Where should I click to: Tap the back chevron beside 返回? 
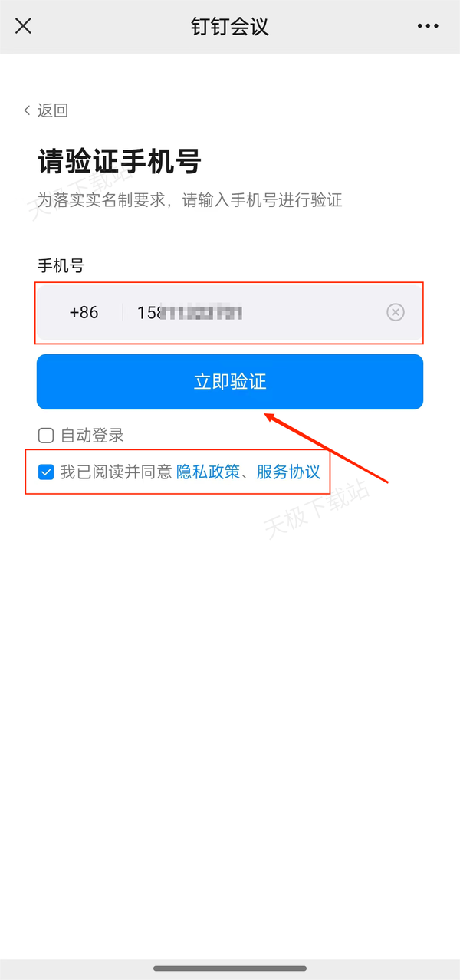[x=28, y=110]
